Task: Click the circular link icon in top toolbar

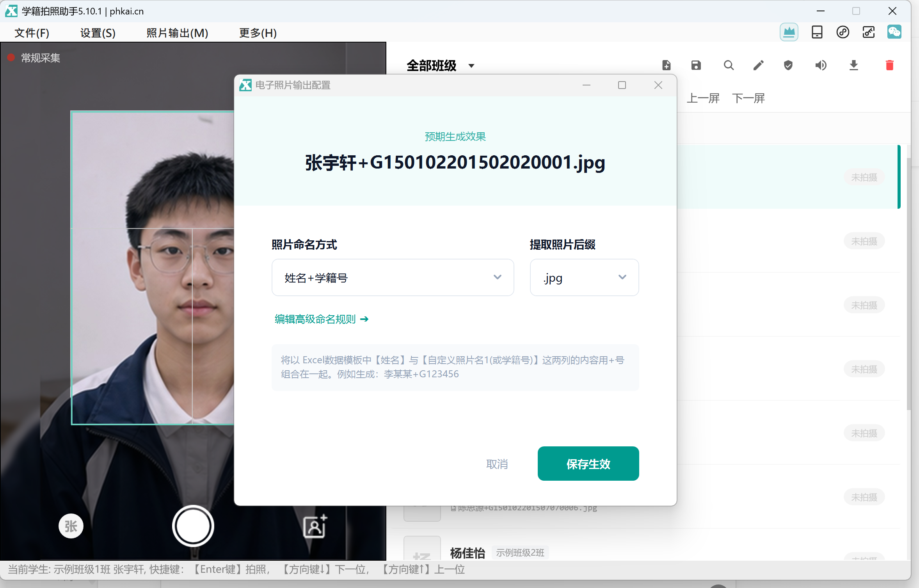Action: 843,32
